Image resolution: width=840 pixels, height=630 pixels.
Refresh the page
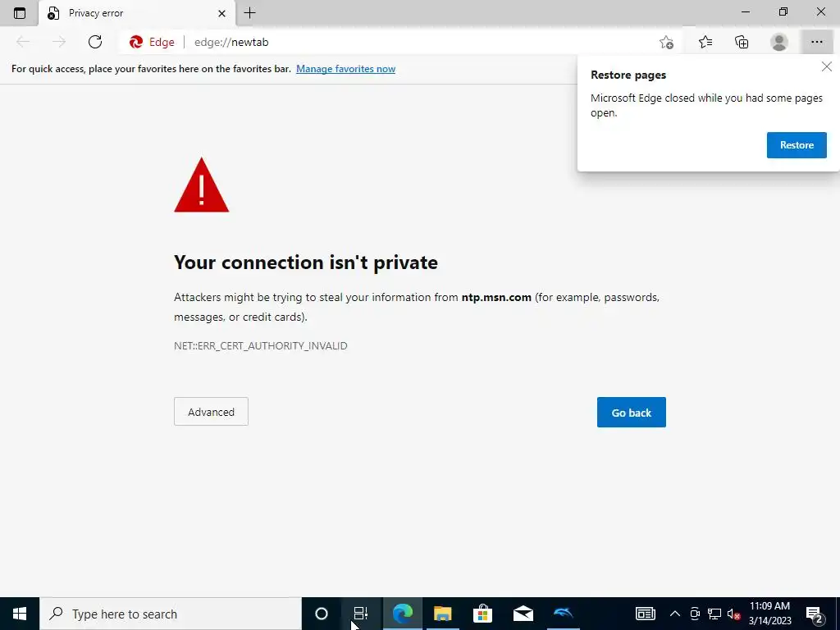pos(95,42)
